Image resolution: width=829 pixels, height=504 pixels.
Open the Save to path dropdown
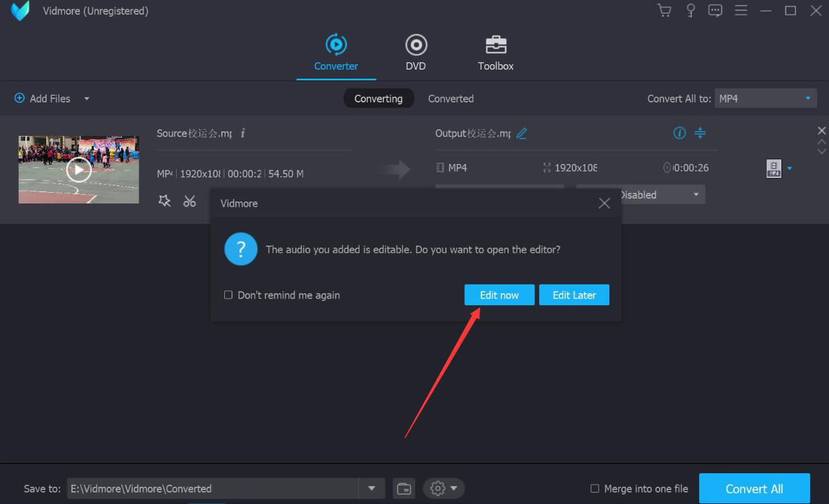pyautogui.click(x=372, y=489)
